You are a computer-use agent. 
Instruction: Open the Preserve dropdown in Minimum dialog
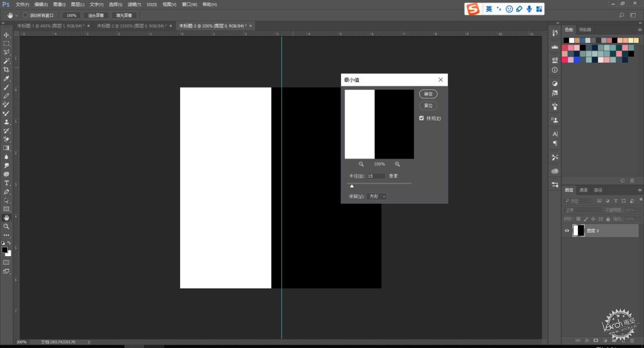(377, 197)
